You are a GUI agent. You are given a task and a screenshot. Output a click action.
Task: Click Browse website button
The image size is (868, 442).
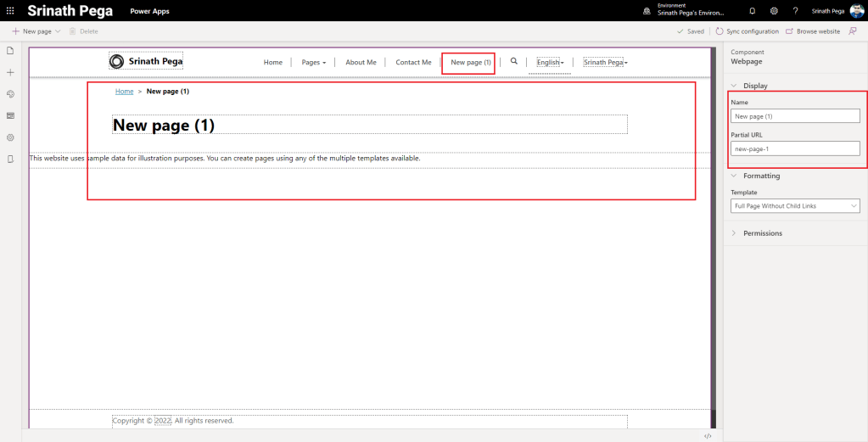[813, 31]
